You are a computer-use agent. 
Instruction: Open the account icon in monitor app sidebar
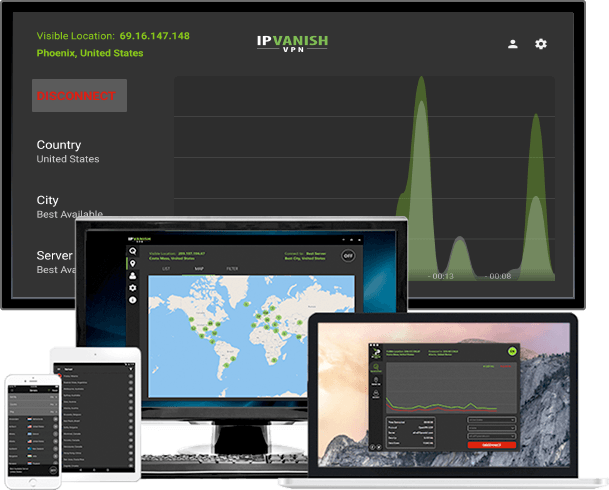pyautogui.click(x=132, y=276)
